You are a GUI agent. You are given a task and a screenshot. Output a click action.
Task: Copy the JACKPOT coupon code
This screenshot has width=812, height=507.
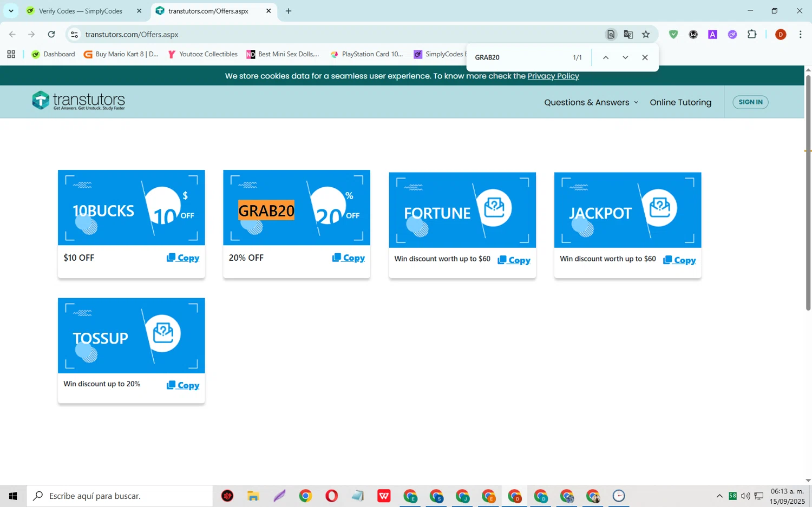[x=679, y=260]
